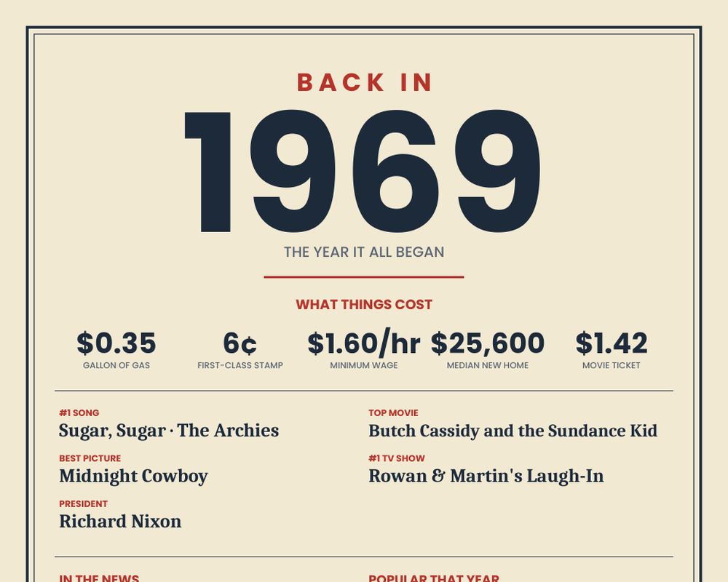Viewport: 728px width, 582px height.
Task: Click the Richard Nixon president entry
Action: 120,521
